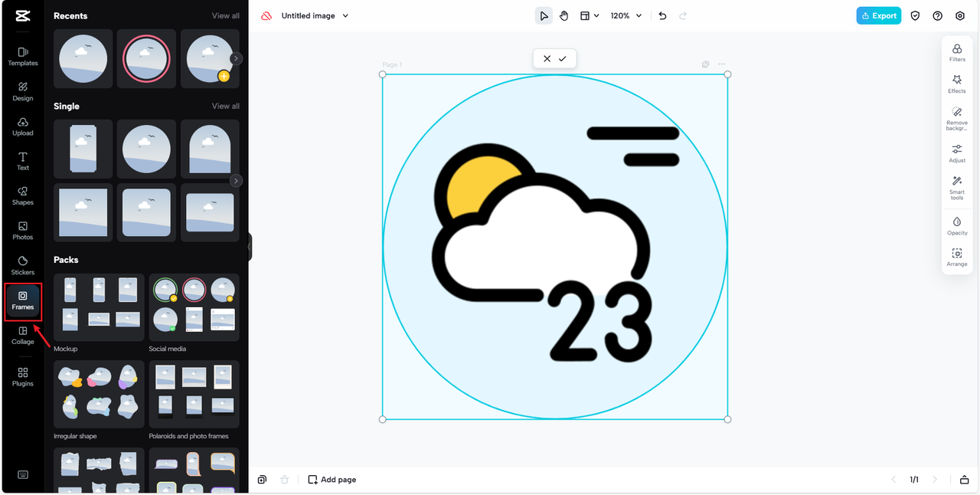
Task: Select the pink-ringed circle recent frame
Action: 146,59
